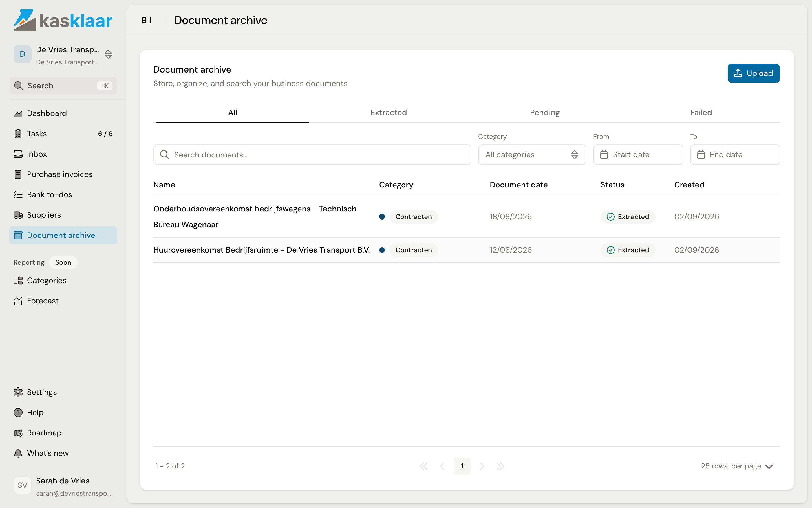Viewport: 812px width, 508px height.
Task: Open the Start date picker
Action: coord(638,155)
